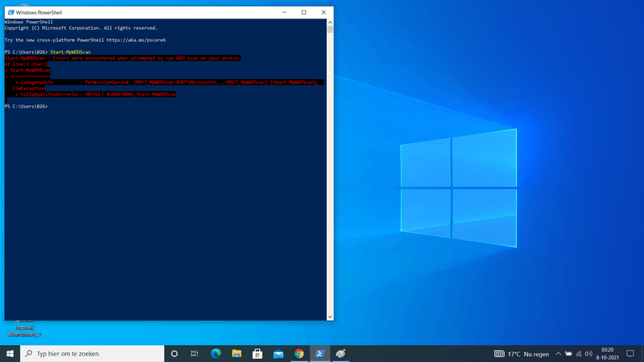
Task: Open the network status tray icon
Action: [579, 353]
